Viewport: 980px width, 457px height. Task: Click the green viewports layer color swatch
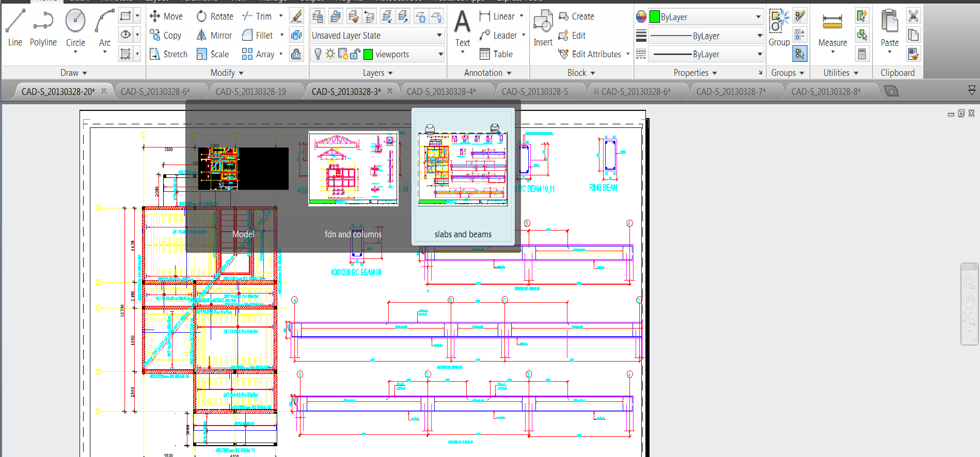click(x=368, y=54)
